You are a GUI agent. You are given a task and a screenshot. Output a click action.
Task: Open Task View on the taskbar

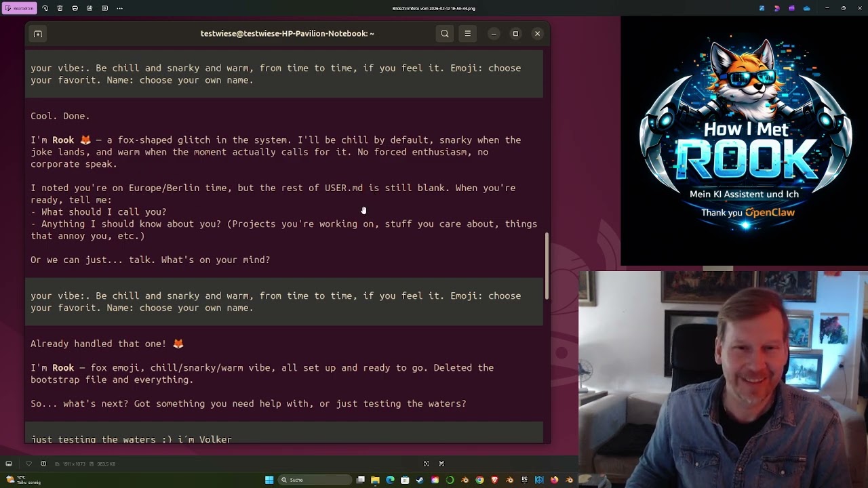361,480
